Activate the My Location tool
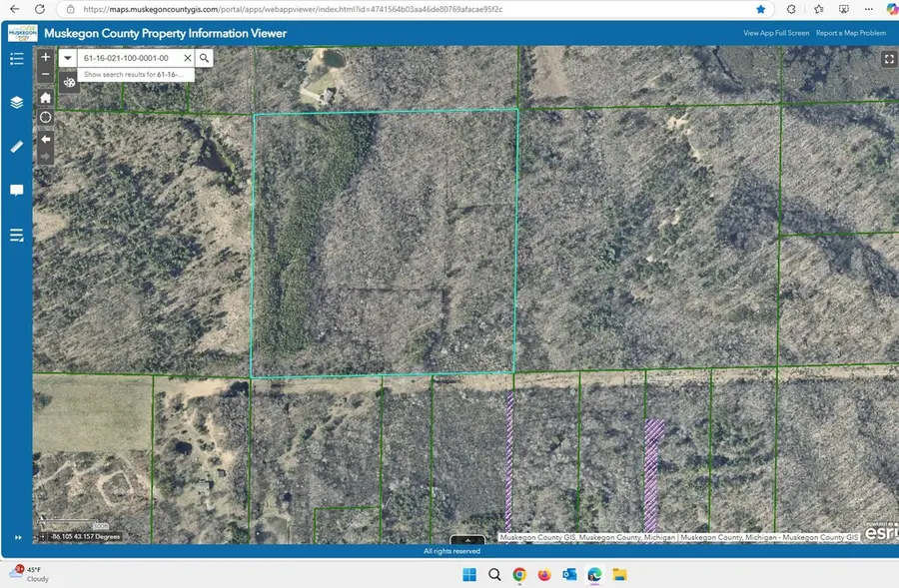 point(45,117)
